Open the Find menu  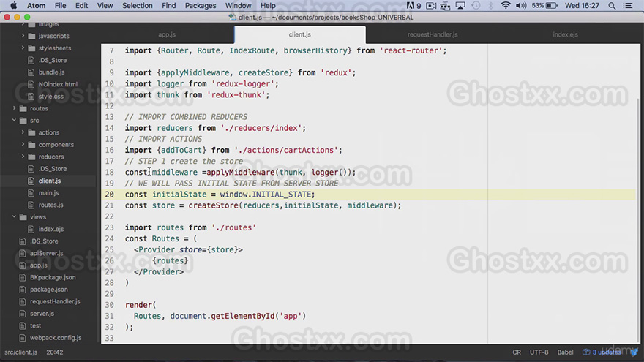point(168,5)
